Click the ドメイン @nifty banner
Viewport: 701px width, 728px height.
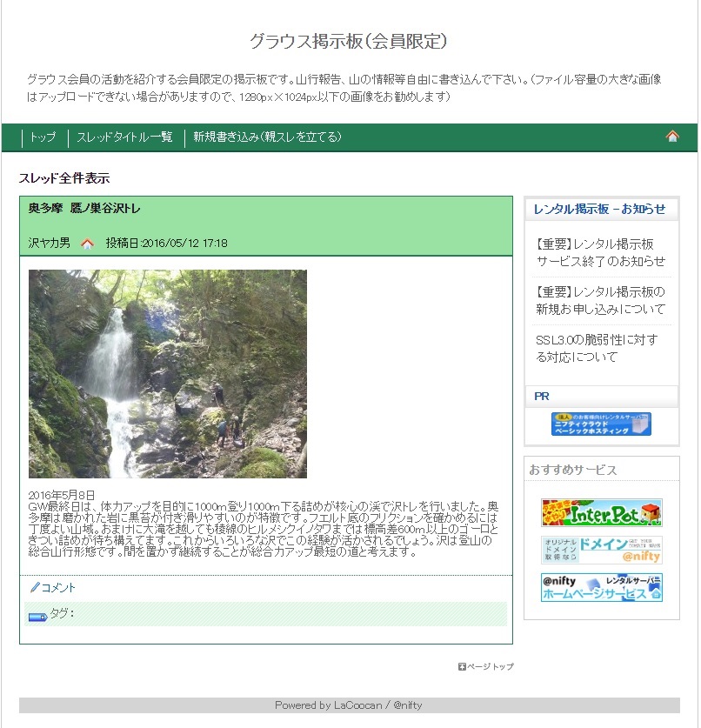pyautogui.click(x=601, y=550)
